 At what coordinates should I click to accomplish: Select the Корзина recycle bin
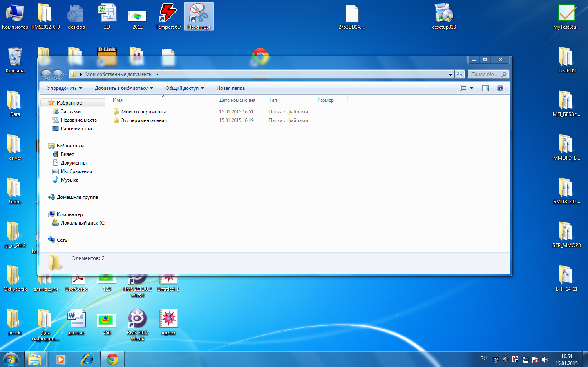15,60
